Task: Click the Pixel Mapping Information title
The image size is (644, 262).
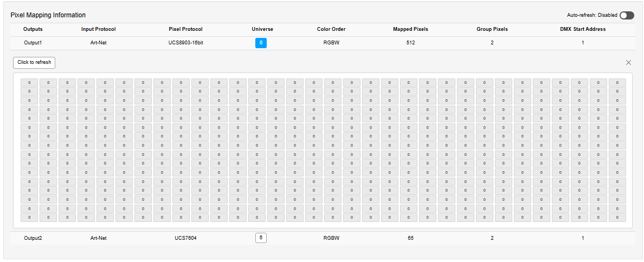Action: pos(48,15)
